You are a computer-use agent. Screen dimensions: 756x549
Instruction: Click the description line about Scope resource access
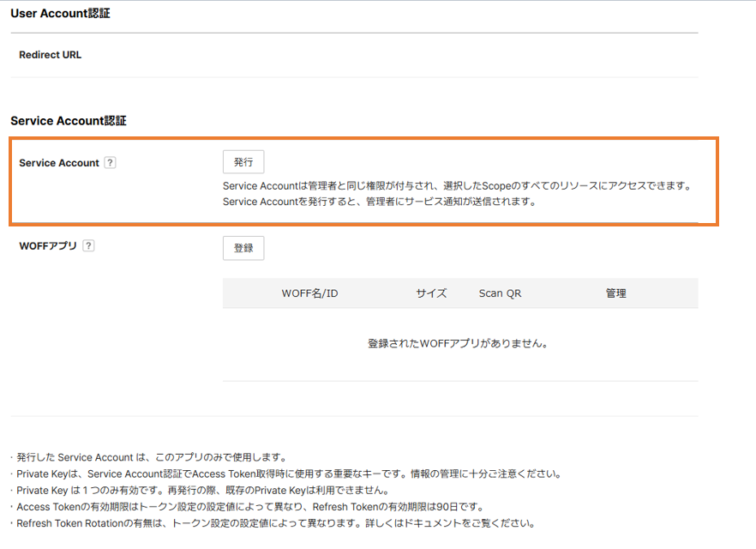coord(456,185)
